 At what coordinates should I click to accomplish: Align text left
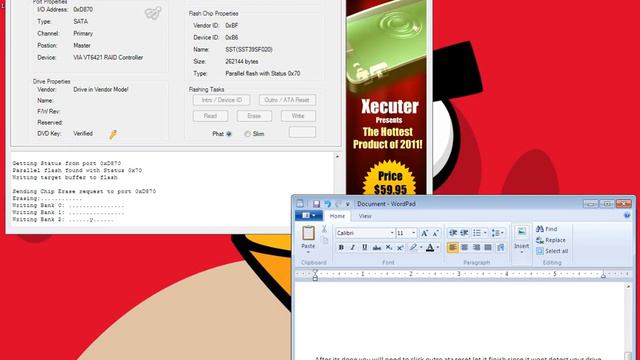tap(453, 247)
